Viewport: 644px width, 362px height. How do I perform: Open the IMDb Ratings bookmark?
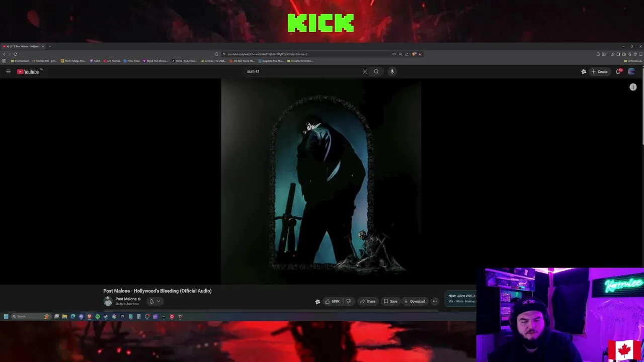pyautogui.click(x=73, y=61)
